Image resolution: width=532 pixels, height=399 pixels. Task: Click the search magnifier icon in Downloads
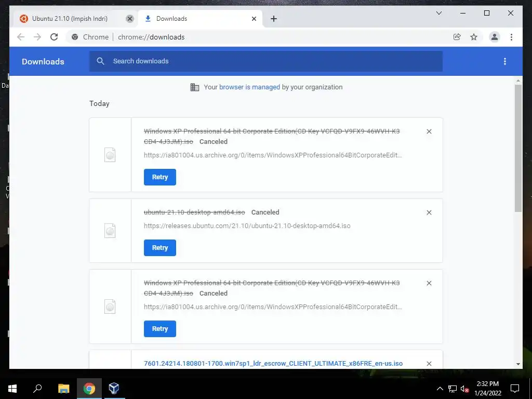100,61
